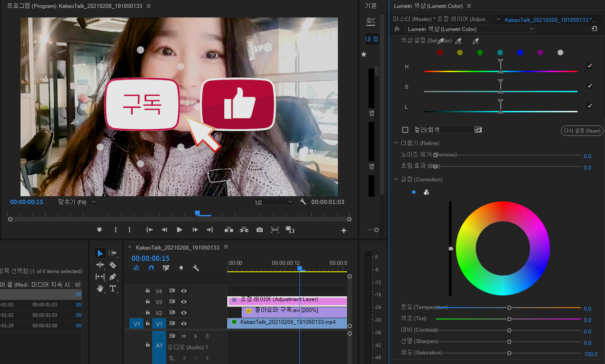Open Color/Gray mask view dropdown
605x364 pixels.
pyautogui.click(x=442, y=130)
